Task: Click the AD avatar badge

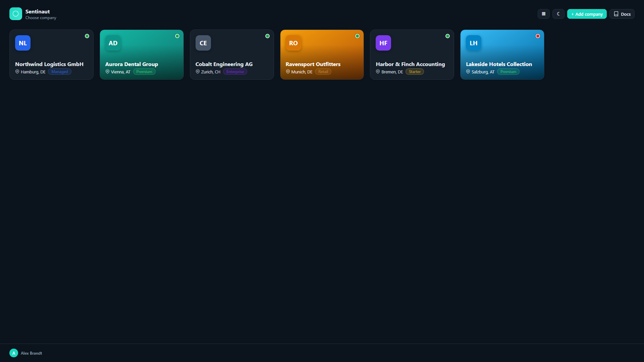Action: click(113, 43)
